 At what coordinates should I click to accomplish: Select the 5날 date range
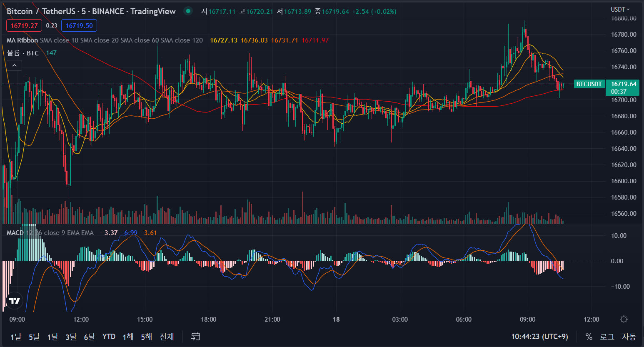[34, 337]
